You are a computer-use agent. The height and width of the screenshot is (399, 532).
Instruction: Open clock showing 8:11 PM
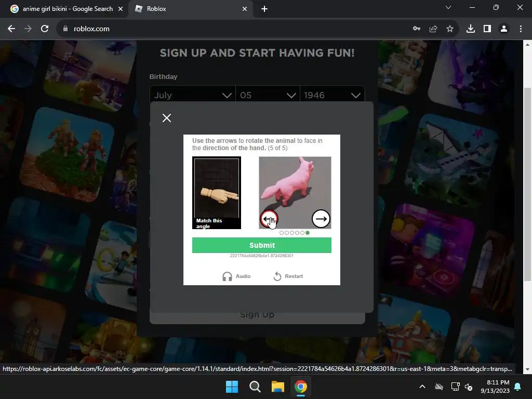click(x=495, y=387)
